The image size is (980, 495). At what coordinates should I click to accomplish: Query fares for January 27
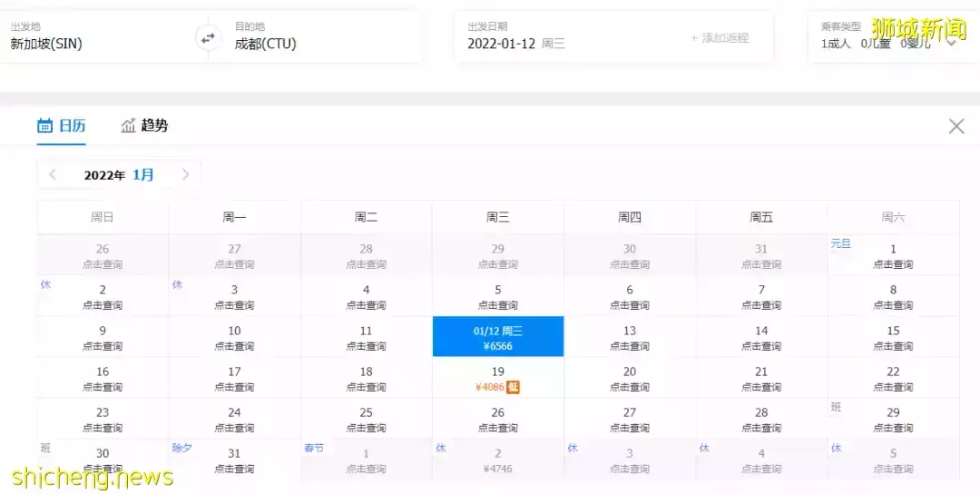pos(630,420)
